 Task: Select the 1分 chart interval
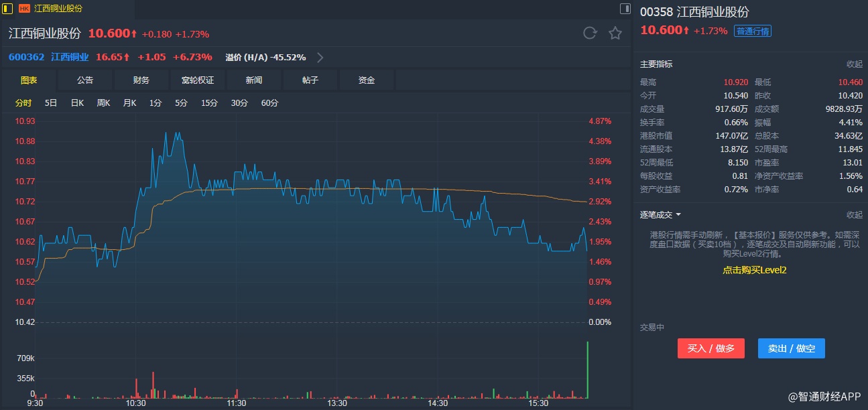(156, 102)
